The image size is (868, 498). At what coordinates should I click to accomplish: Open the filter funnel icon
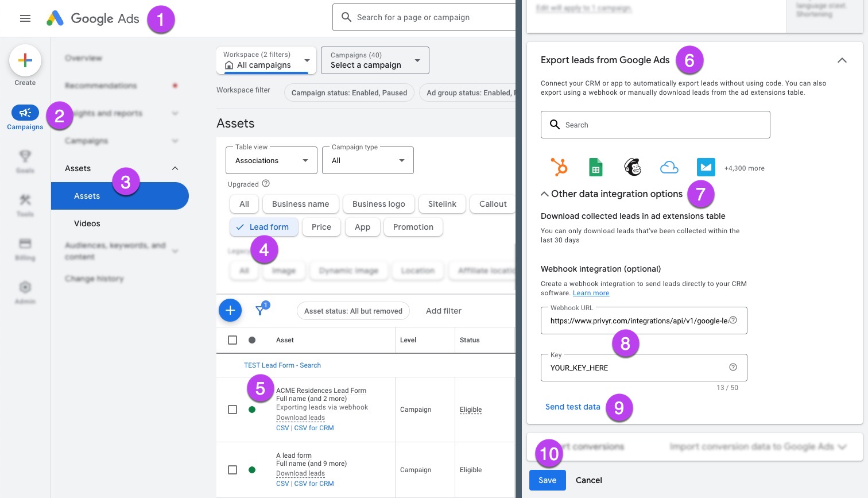click(x=261, y=310)
